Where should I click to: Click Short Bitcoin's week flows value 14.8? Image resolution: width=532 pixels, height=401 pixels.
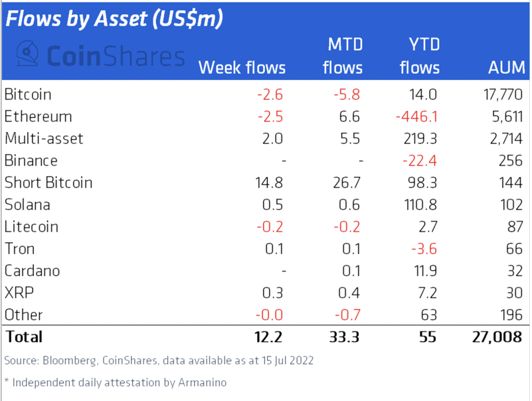269,183
